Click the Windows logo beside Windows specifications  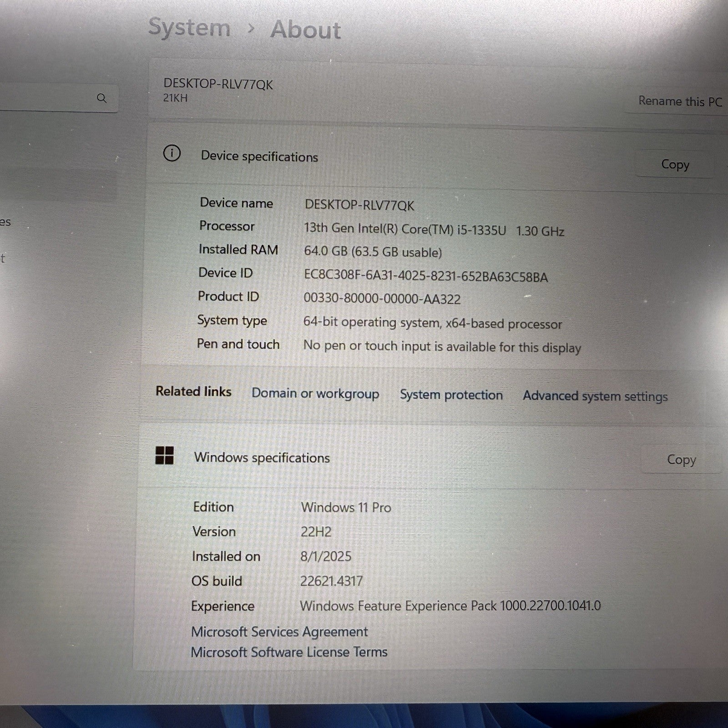tap(164, 455)
